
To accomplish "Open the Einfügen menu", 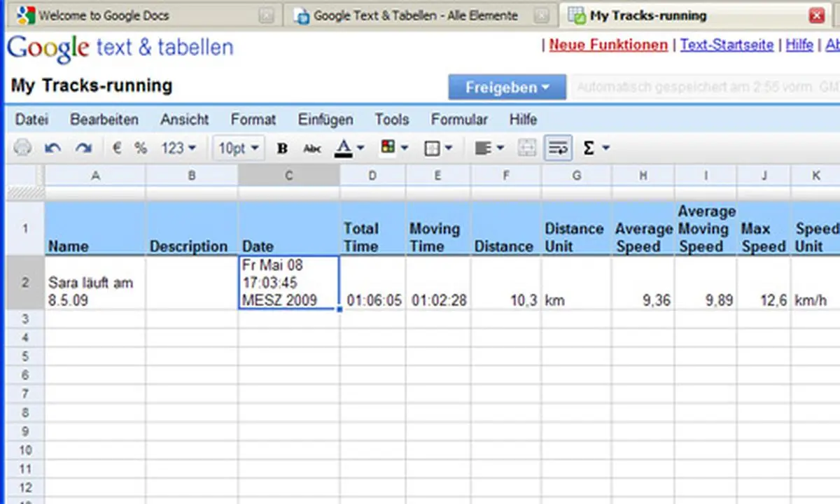I will coord(325,120).
